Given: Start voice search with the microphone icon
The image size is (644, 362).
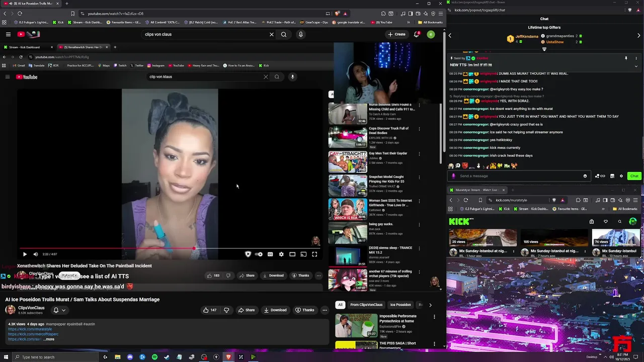Looking at the screenshot, I should [301, 34].
